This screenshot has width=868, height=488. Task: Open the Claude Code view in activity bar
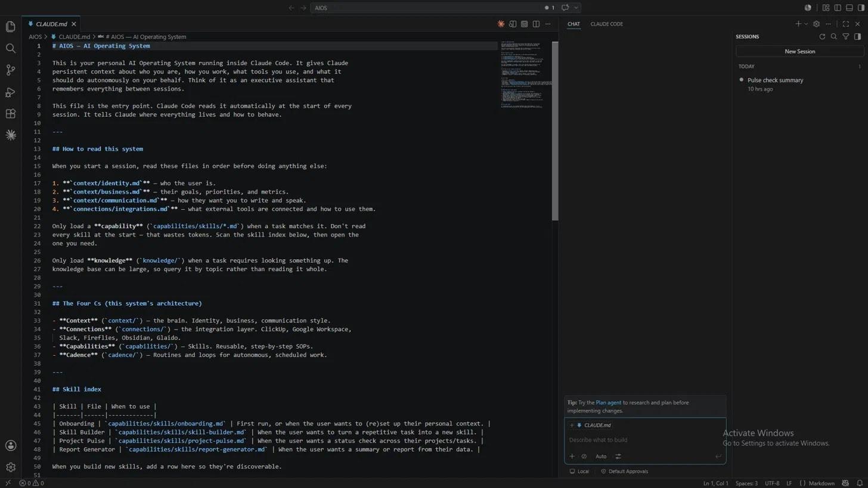click(10, 135)
